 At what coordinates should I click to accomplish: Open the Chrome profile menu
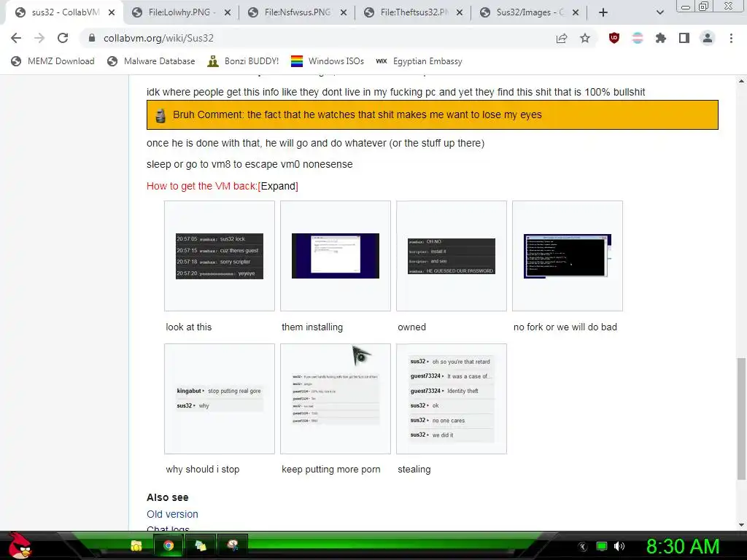(x=708, y=38)
